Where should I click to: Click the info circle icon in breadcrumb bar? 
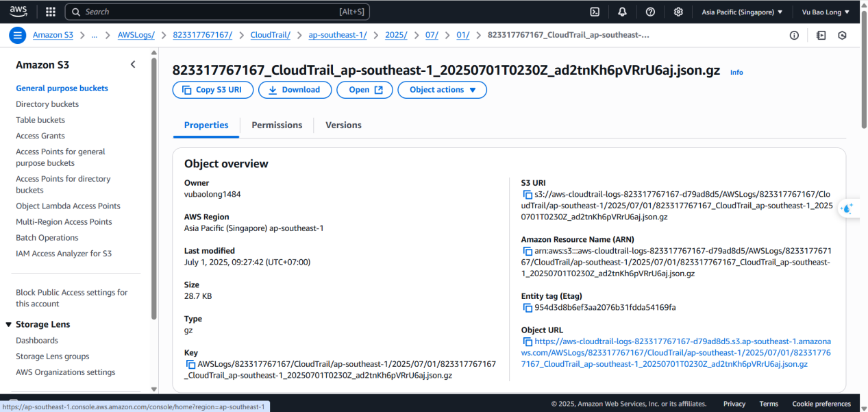click(794, 36)
